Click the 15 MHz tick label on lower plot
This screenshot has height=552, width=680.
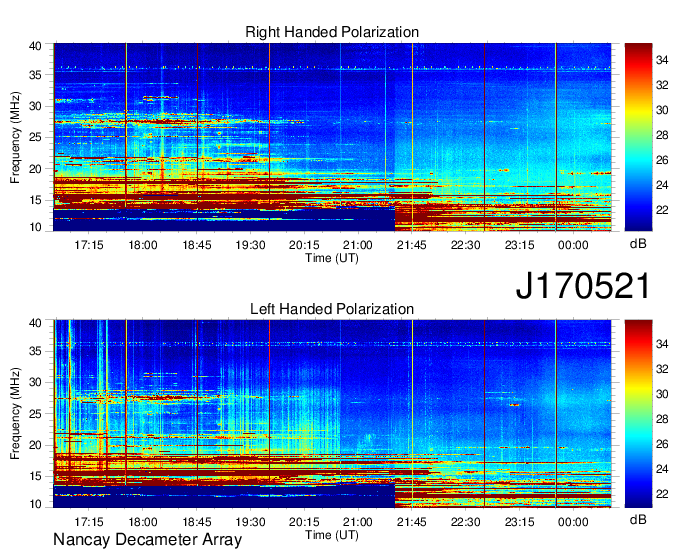coord(35,477)
